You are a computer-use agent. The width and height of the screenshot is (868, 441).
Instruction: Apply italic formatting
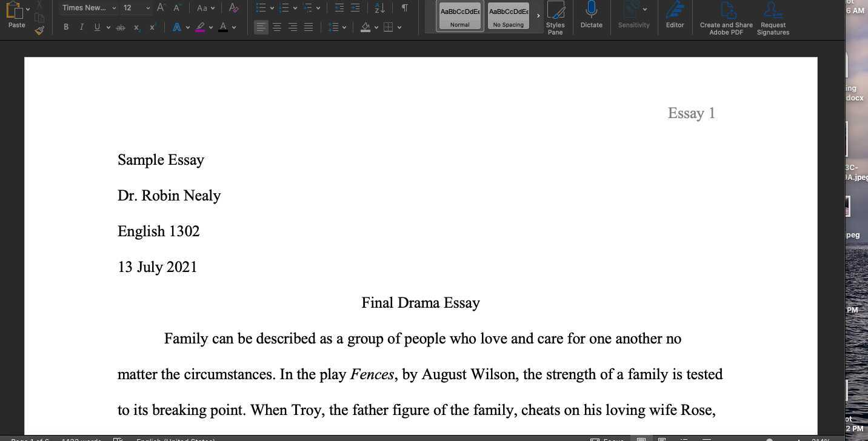click(81, 27)
